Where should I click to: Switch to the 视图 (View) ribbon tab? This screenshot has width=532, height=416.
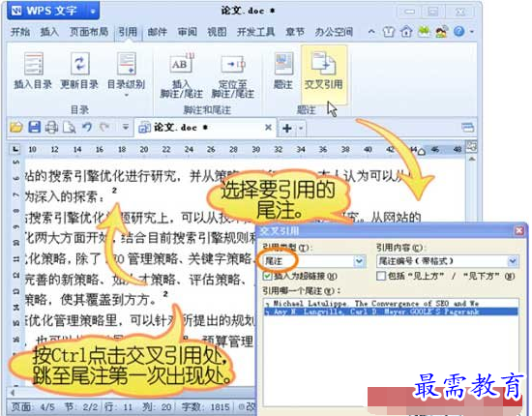217,32
